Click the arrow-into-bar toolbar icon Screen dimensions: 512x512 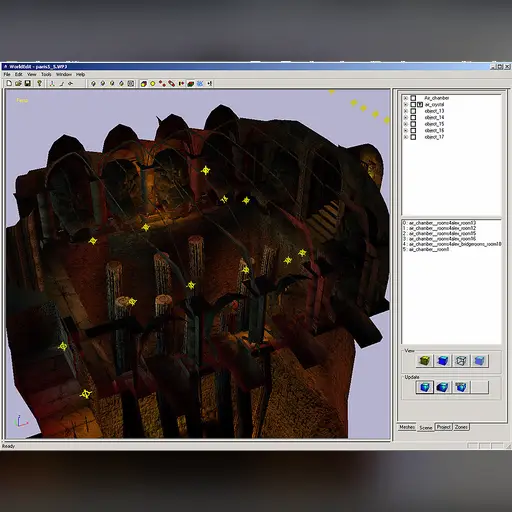[209, 84]
